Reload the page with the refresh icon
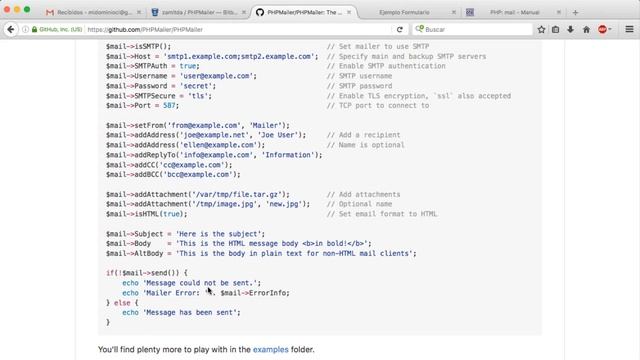 click(400, 29)
